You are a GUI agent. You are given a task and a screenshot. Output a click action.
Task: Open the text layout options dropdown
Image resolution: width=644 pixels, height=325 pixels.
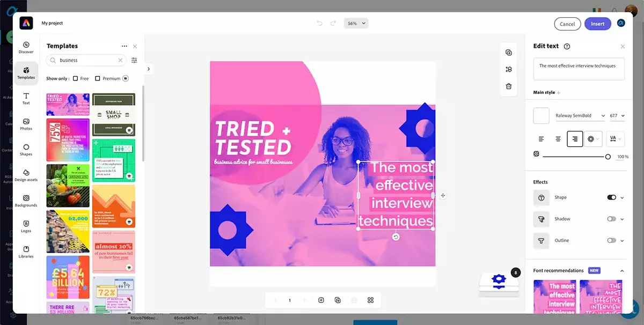593,139
